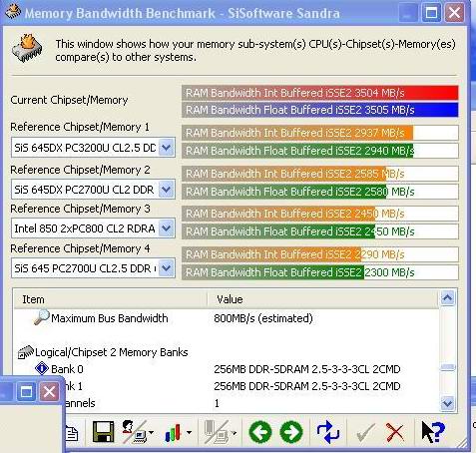This screenshot has width=476, height=453.
Task: Minimize the Memory Bandwidth Benchmark window
Action: click(x=408, y=13)
